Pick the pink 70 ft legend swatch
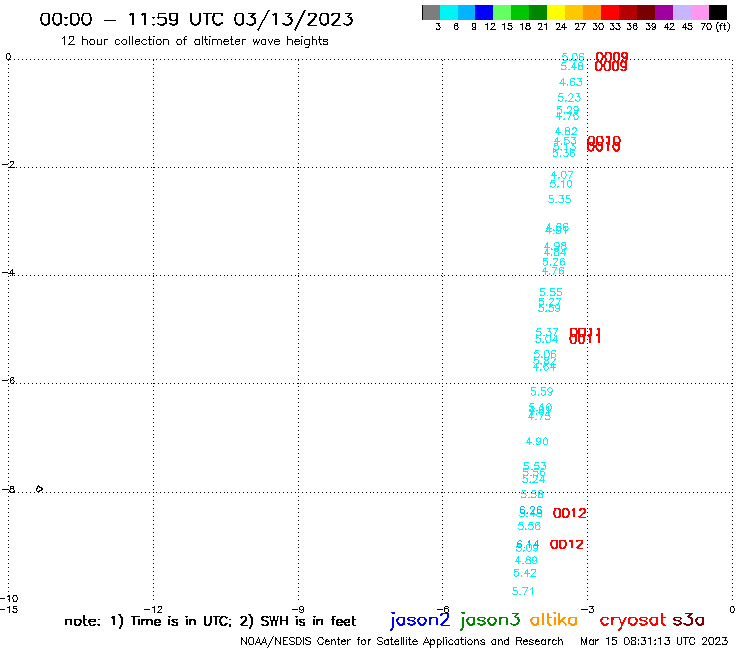Image resolution: width=740 pixels, height=650 pixels. pos(699,12)
